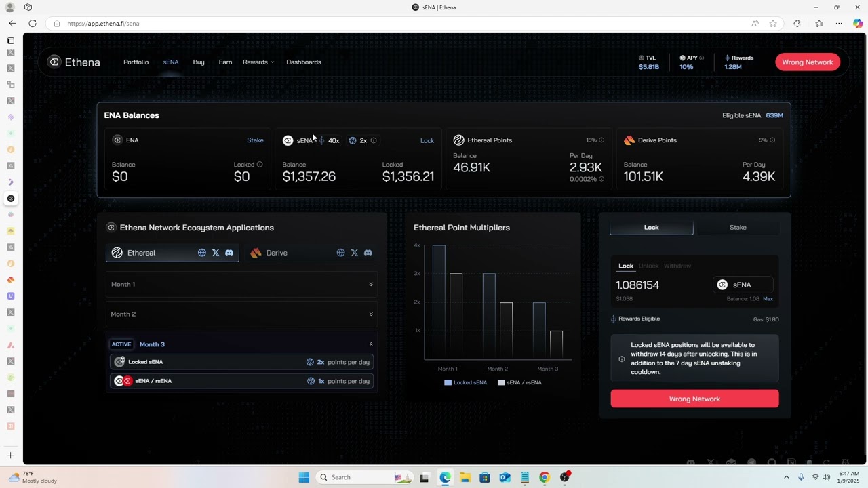Screen dimensions: 868x488
Task: Select the main Lock tab
Action: click(x=651, y=228)
